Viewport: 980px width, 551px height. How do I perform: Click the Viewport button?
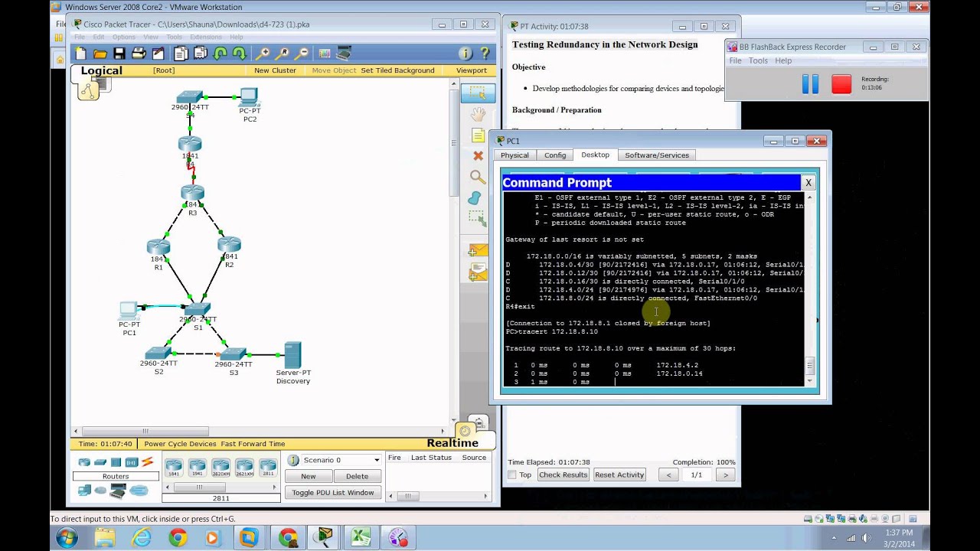[472, 70]
